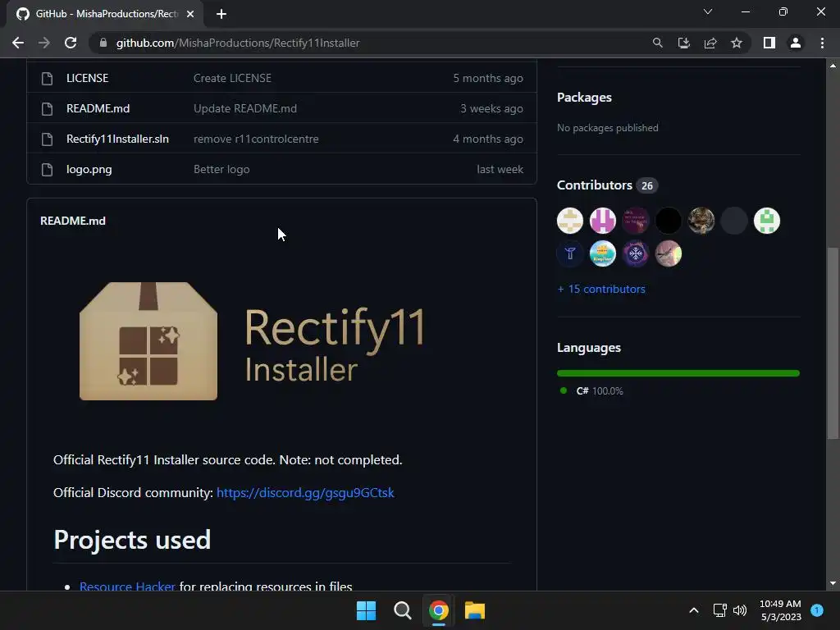Show the + 15 contributors link
This screenshot has height=630, width=840.
601,290
